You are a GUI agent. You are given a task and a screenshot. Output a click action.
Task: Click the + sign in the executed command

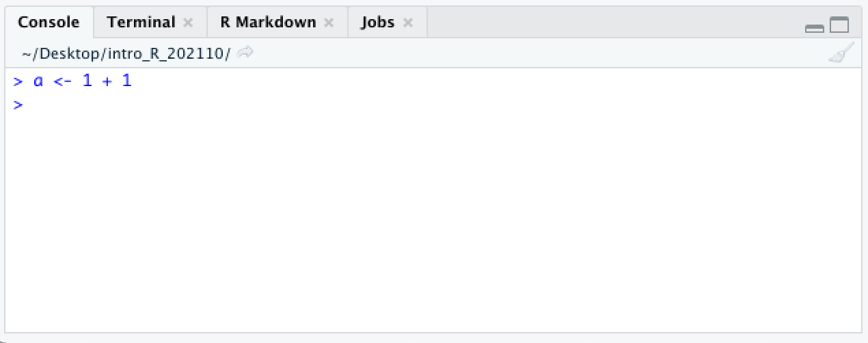point(107,81)
